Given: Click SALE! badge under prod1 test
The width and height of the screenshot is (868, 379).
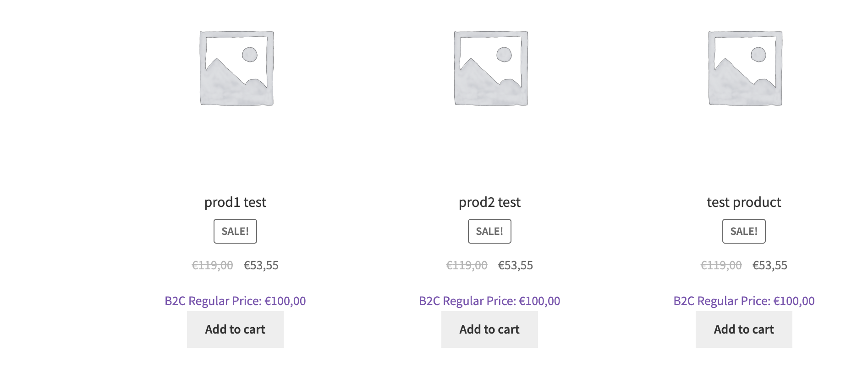Looking at the screenshot, I should point(235,231).
